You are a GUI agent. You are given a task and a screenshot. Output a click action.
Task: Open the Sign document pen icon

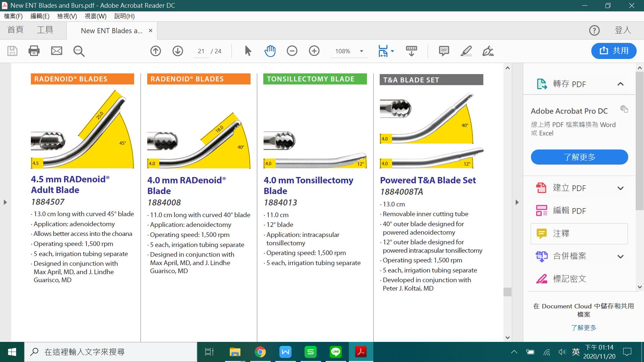(x=488, y=51)
